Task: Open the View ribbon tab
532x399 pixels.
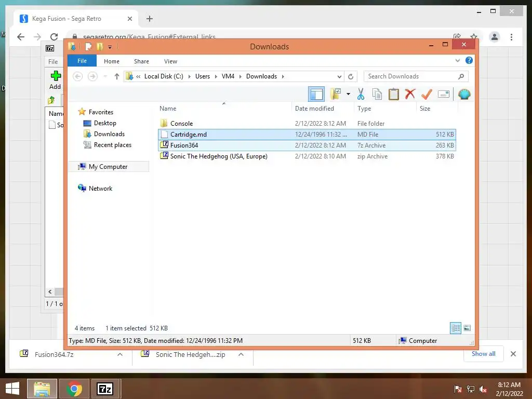Action: (170, 61)
